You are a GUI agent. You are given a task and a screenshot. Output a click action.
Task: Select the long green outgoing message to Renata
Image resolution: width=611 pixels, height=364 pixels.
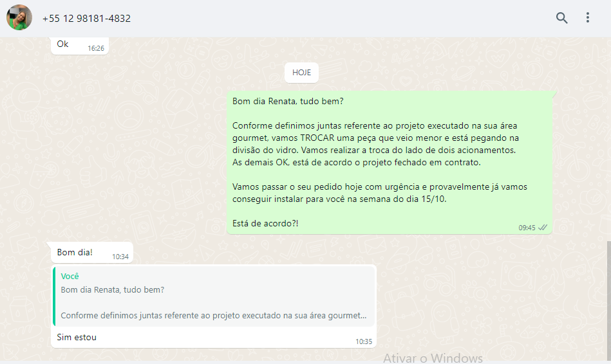click(390, 163)
